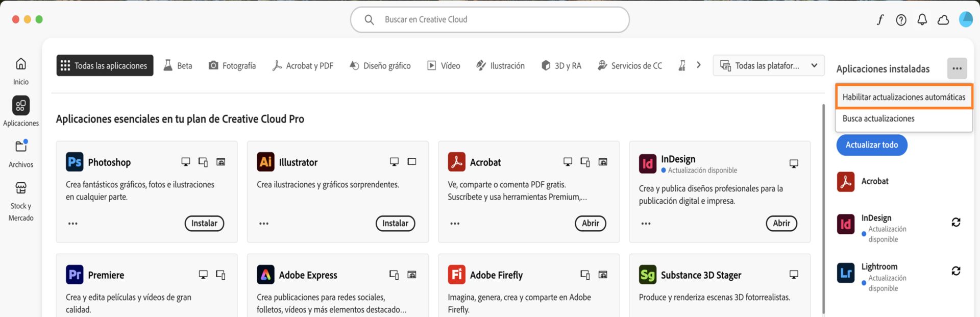
Task: Open Illustrator card more options ellipsis
Action: 264,224
